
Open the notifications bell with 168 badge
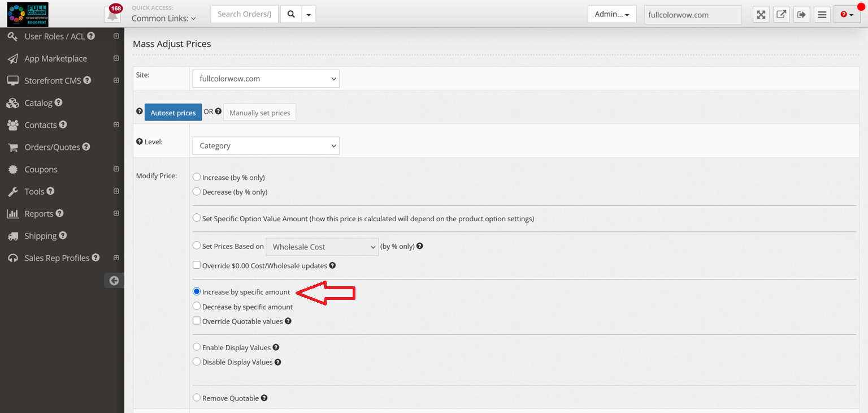click(112, 14)
